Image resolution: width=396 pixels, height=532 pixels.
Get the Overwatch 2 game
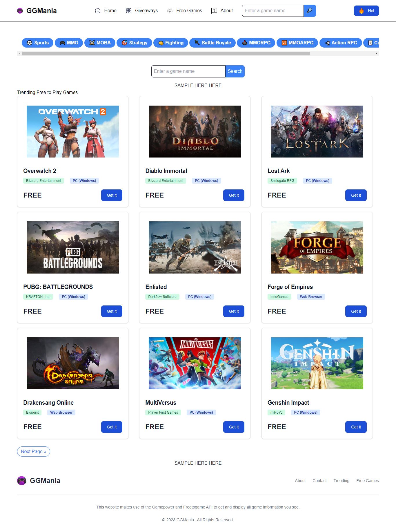(112, 195)
